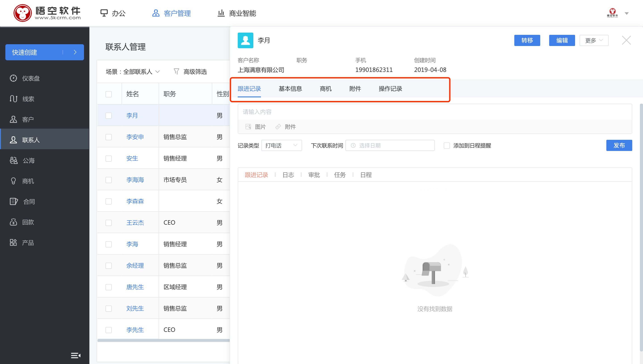643x364 pixels.
Task: Click the contact list horizontal scrollbar
Action: coord(164,340)
